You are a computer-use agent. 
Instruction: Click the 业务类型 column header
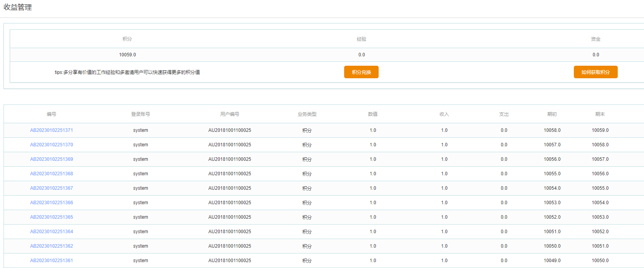tap(307, 114)
